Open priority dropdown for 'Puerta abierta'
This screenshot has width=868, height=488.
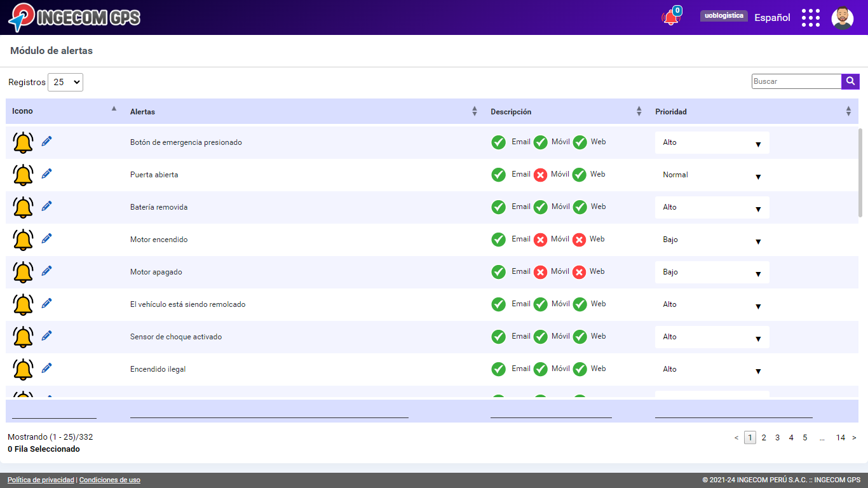[712, 175]
